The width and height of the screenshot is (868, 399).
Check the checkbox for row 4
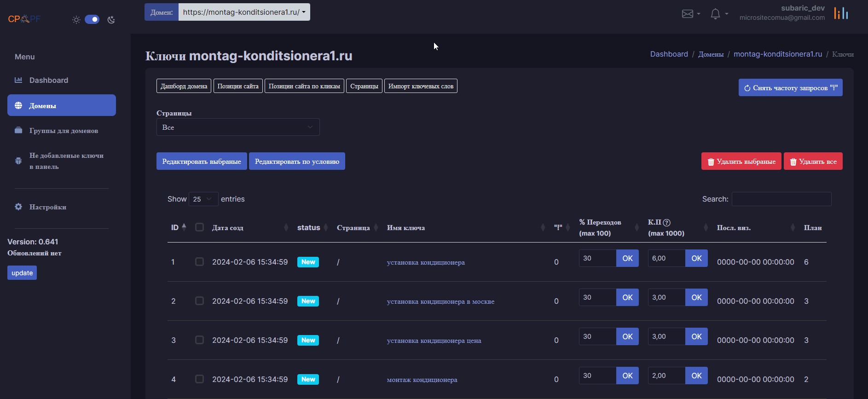pyautogui.click(x=199, y=379)
